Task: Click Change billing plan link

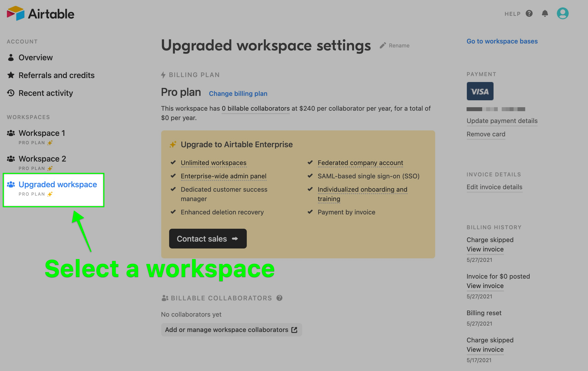Action: coord(238,94)
